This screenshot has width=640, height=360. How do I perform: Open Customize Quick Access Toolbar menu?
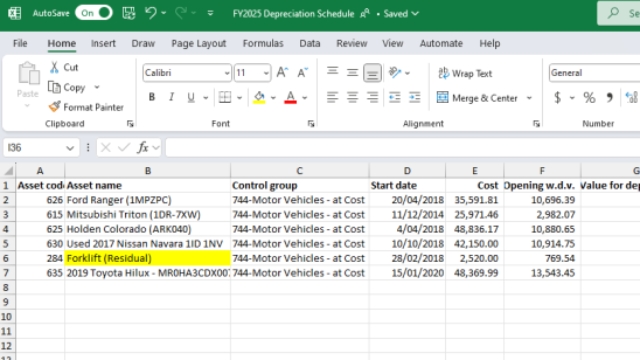tap(210, 13)
